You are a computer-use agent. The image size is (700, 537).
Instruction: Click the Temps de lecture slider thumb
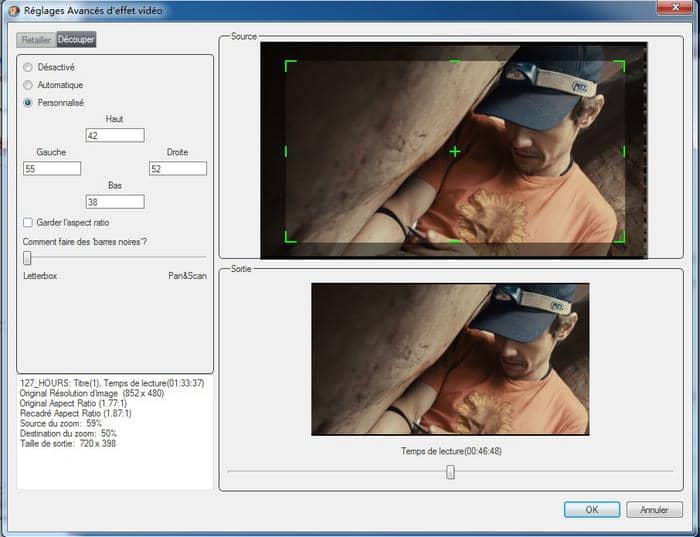(x=450, y=472)
